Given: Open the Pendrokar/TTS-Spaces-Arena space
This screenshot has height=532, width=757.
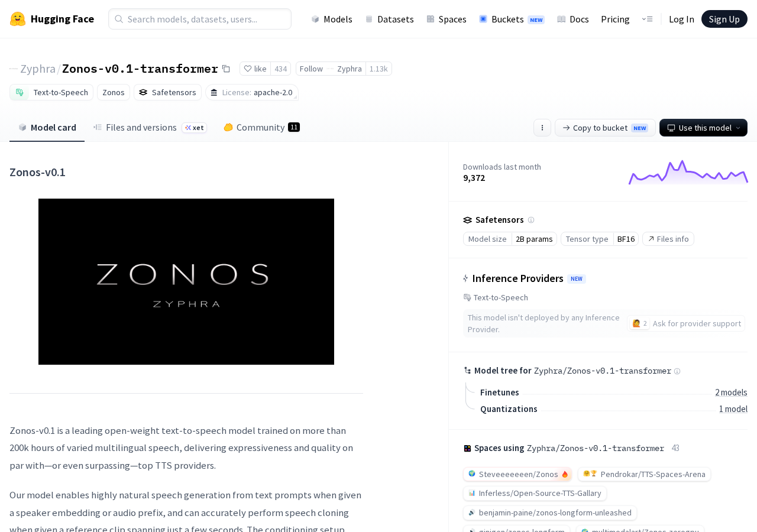Looking at the screenshot, I should point(644,474).
